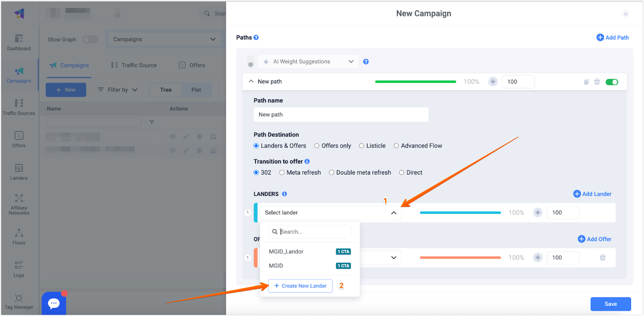Disable the New path active toggle
This screenshot has width=644, height=316.
coord(612,82)
